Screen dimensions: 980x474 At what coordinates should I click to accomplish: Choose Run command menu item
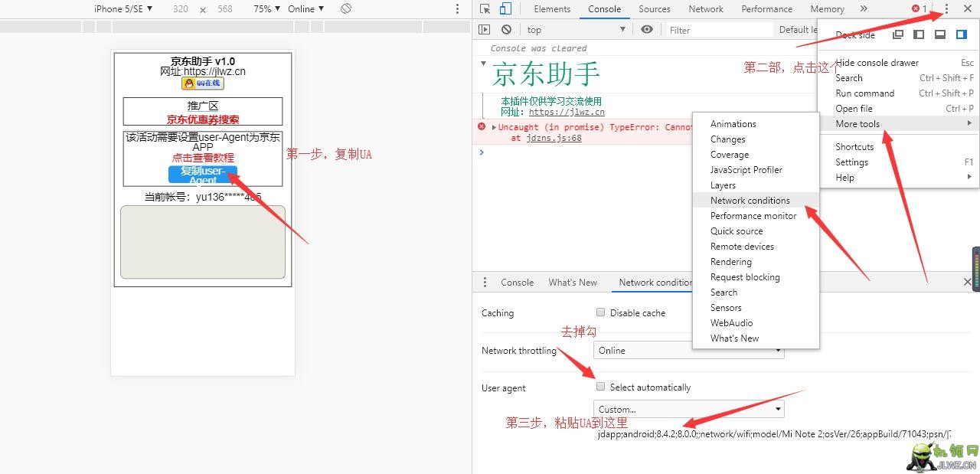898,93
